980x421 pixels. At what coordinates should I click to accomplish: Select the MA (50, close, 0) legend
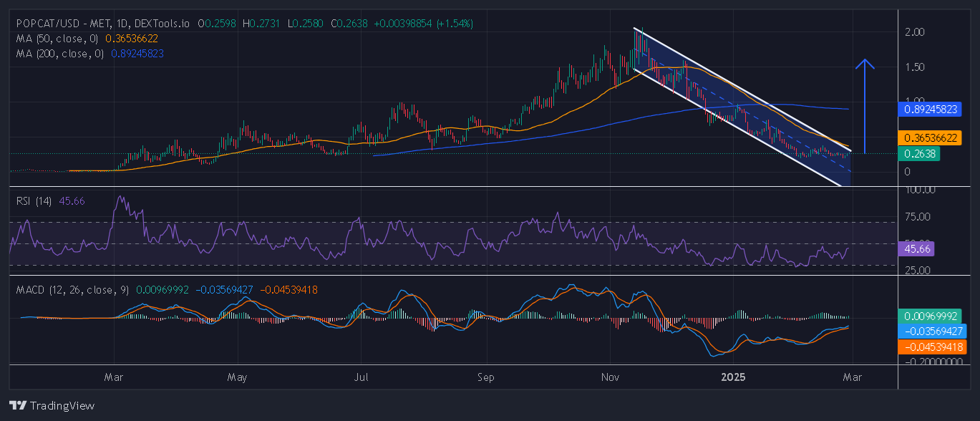[x=58, y=39]
